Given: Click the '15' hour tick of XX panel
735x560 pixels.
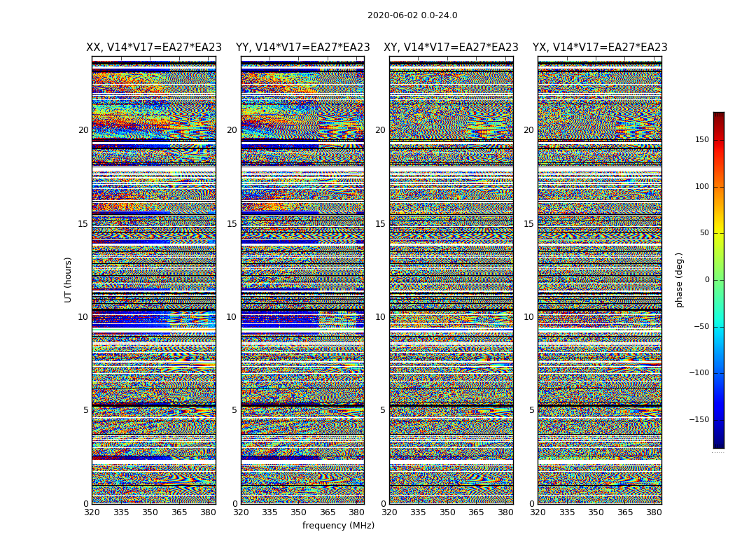Looking at the screenshot, I should [83, 224].
